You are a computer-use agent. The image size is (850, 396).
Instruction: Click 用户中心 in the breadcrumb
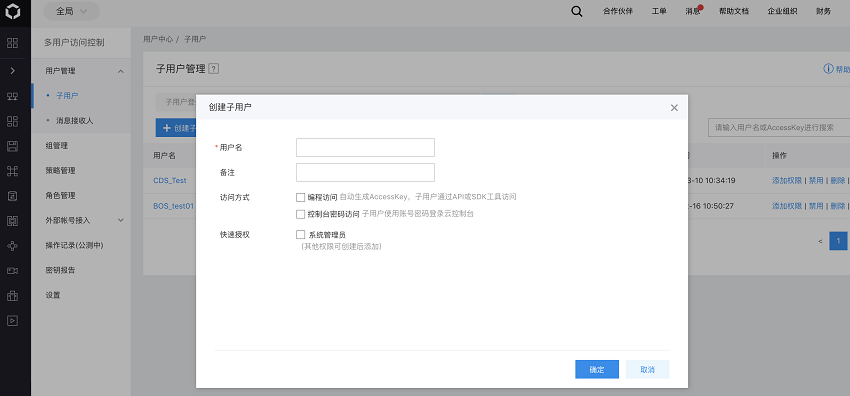click(x=158, y=39)
